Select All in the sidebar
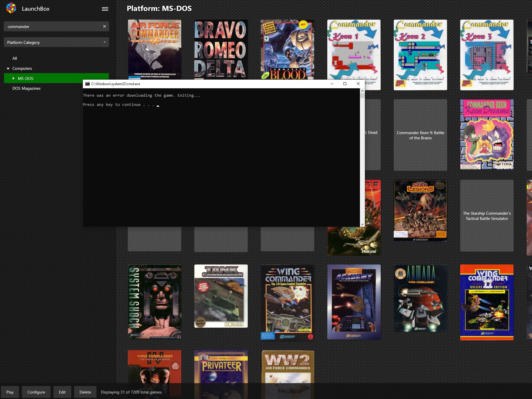Screen dimensions: 532x399 [15, 58]
